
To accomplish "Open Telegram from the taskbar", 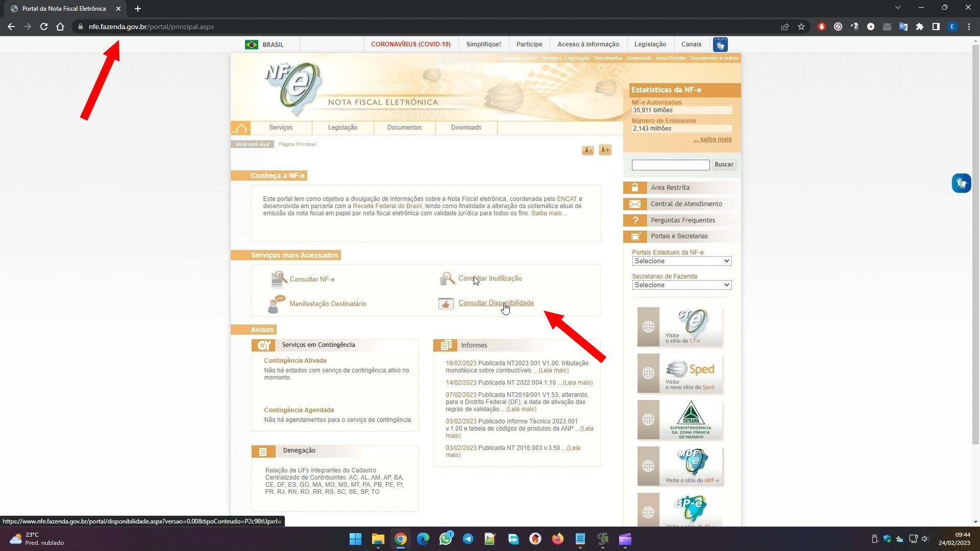I will click(468, 539).
